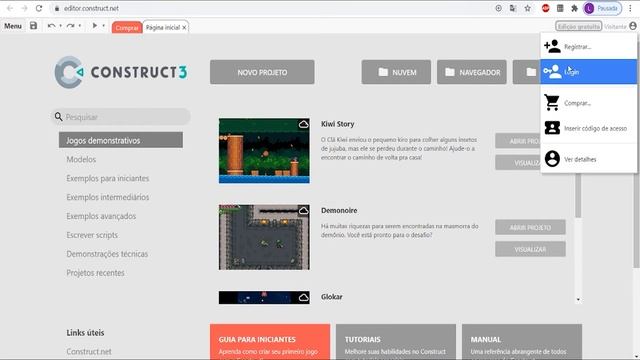This screenshot has height=360, width=640.
Task: Select Projetos recentes category
Action: pyautogui.click(x=95, y=273)
